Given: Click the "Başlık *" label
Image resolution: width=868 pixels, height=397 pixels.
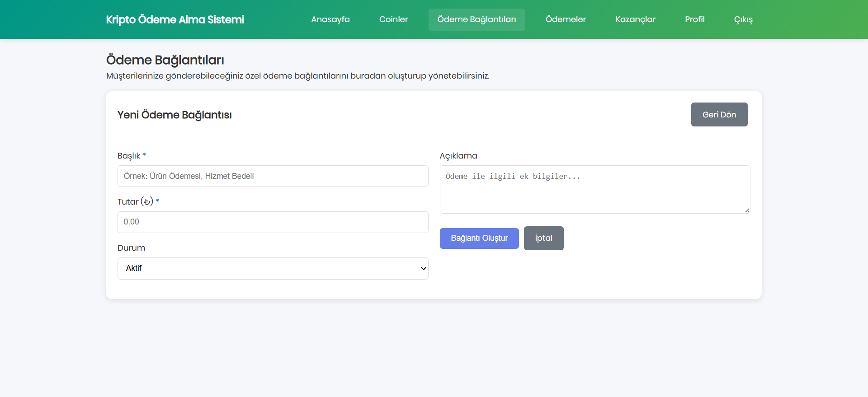Looking at the screenshot, I should 132,156.
